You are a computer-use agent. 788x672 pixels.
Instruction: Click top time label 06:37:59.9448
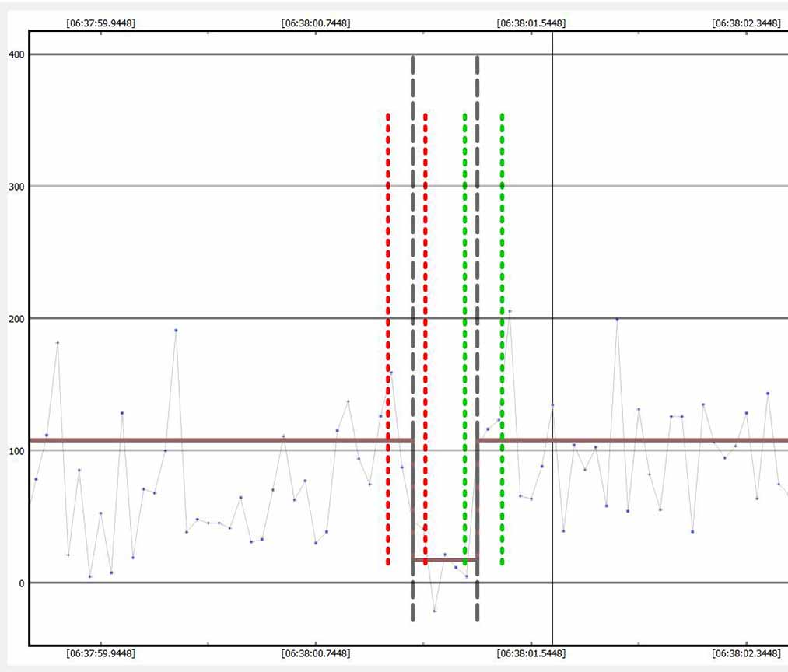coord(100,23)
